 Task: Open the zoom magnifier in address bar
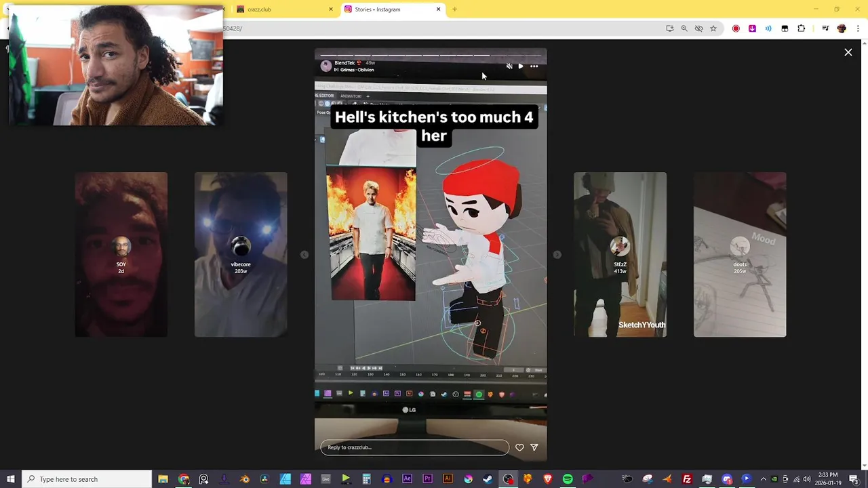(684, 28)
